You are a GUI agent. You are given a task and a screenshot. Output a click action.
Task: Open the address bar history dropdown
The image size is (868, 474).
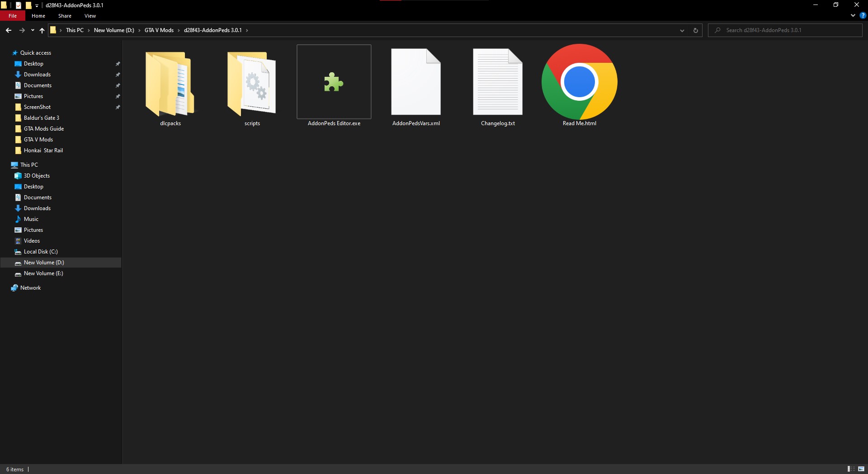point(682,30)
